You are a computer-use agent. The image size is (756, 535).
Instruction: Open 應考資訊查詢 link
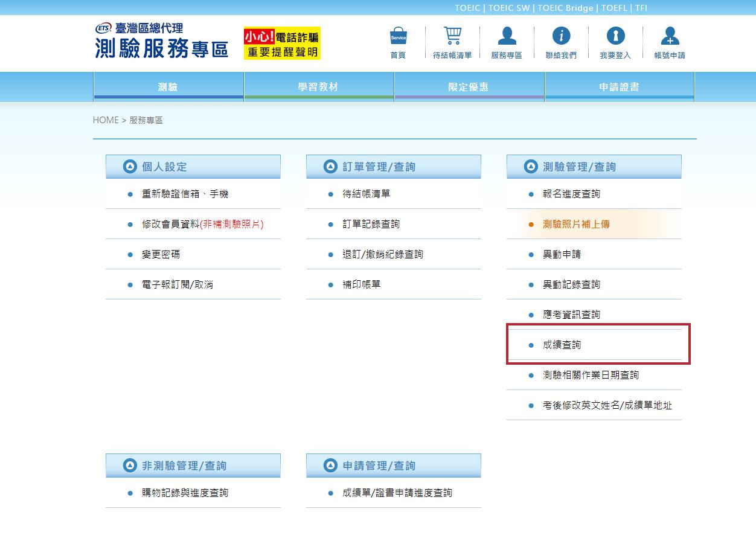tap(571, 315)
